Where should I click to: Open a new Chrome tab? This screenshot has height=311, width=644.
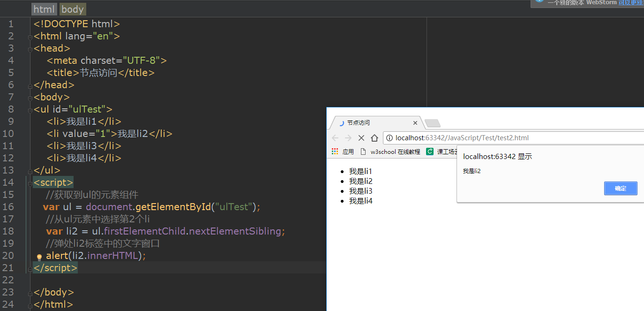click(432, 123)
